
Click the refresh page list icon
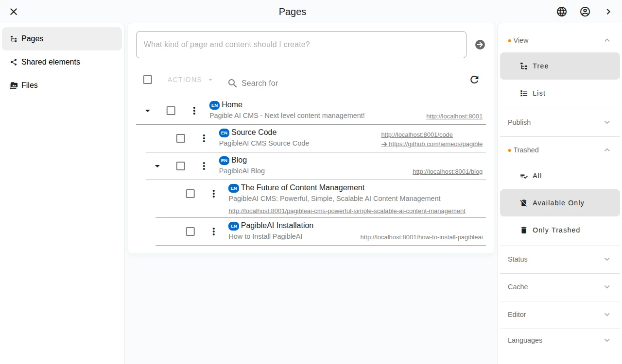[x=474, y=80]
